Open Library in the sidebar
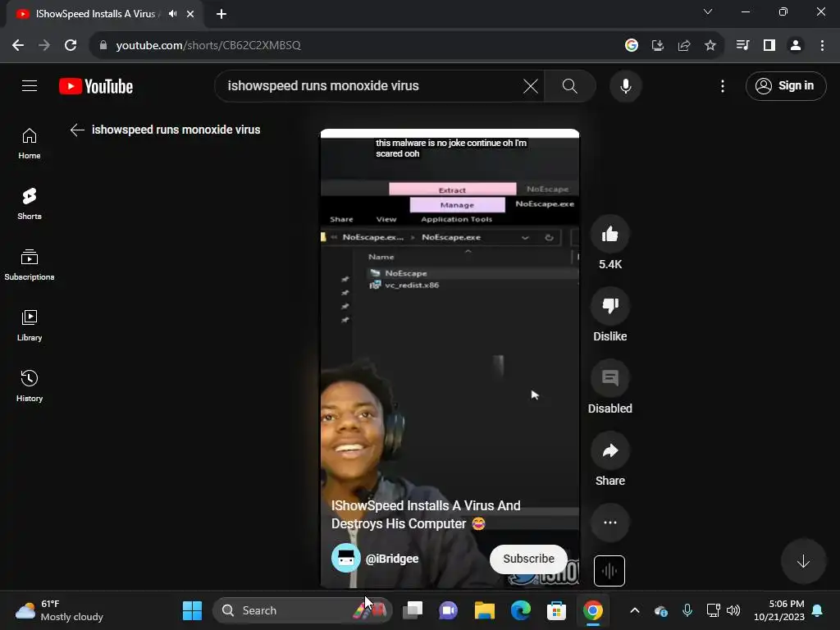The image size is (840, 630). point(30,325)
